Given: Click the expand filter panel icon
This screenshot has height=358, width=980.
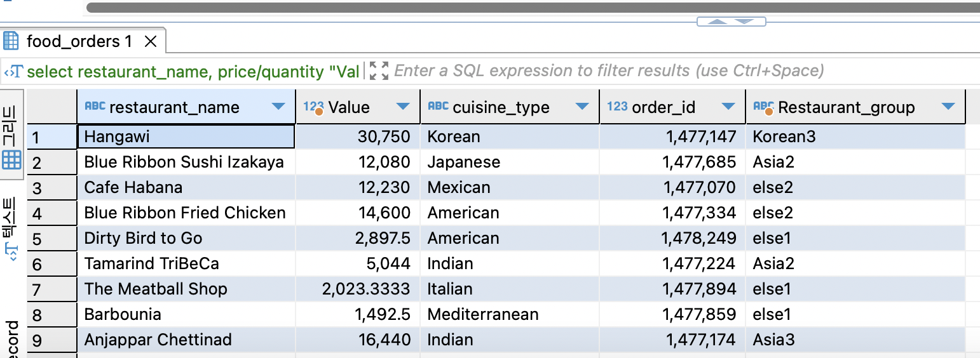Looking at the screenshot, I should pos(378,70).
